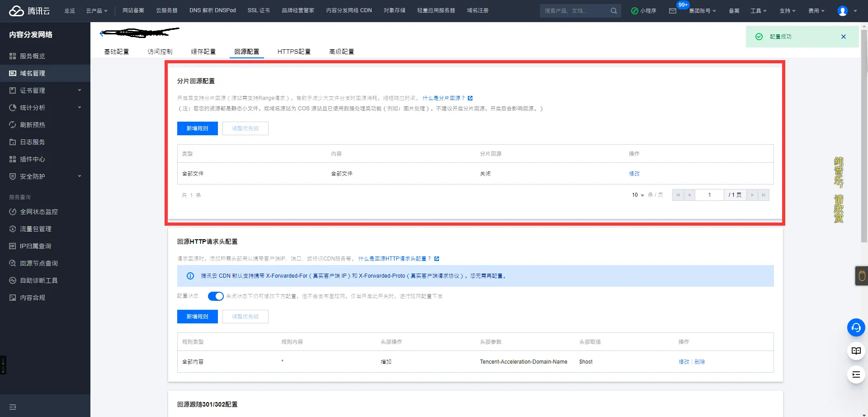The width and height of the screenshot is (868, 417).
Task: Select 自助诊断工具 in the sidebar
Action: [38, 280]
